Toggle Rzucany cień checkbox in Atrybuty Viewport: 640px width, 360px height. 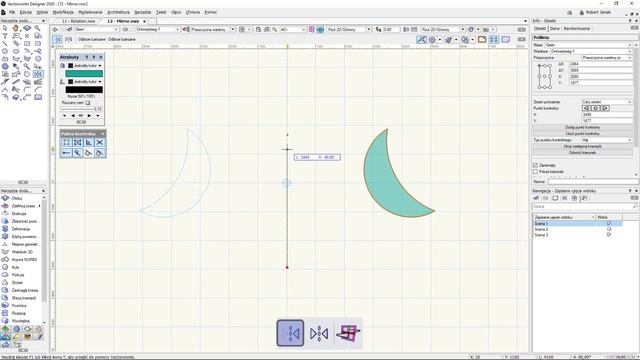(x=88, y=102)
